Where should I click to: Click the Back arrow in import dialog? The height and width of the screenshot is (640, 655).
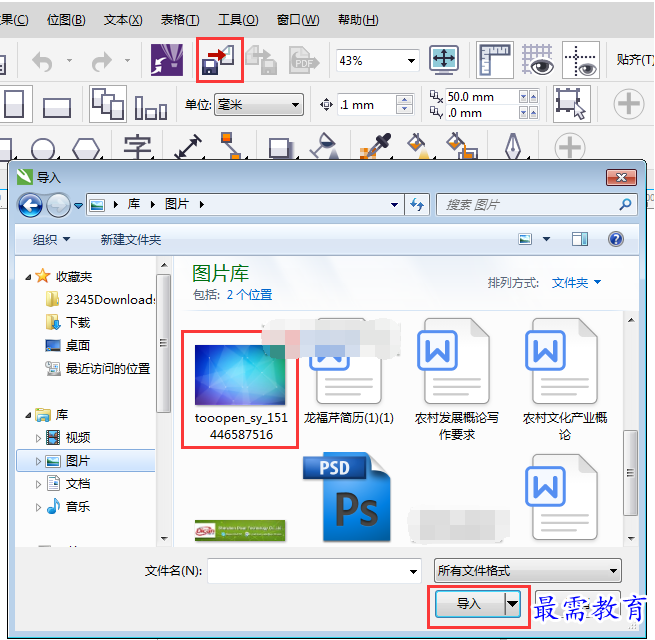(x=30, y=205)
